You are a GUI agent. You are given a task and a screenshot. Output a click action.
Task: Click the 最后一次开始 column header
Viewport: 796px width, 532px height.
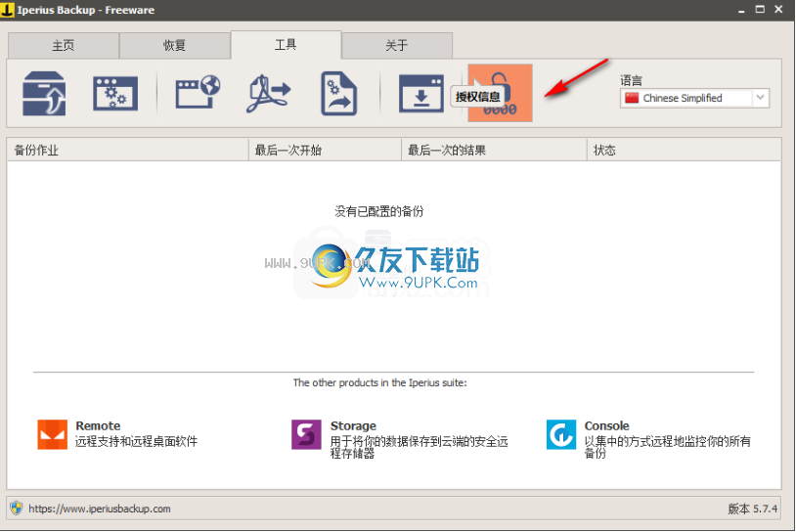(x=325, y=150)
